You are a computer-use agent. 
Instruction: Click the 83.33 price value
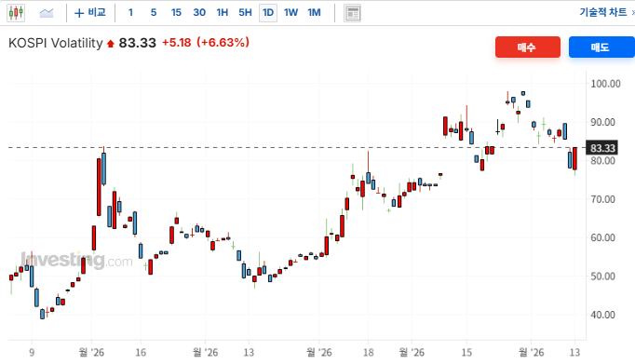click(x=137, y=43)
